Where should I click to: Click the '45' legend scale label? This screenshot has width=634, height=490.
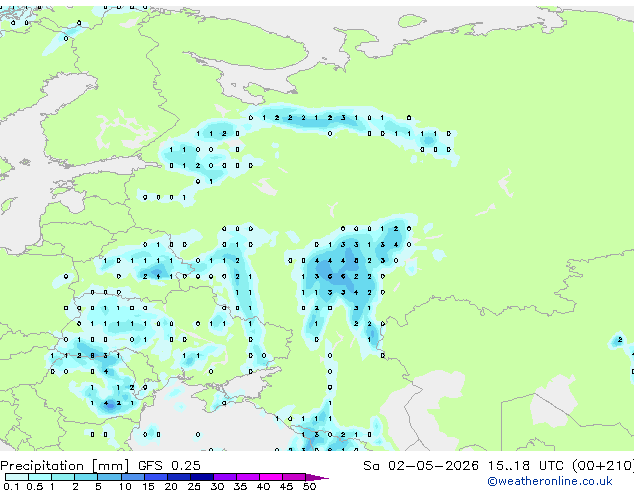pyautogui.click(x=286, y=486)
